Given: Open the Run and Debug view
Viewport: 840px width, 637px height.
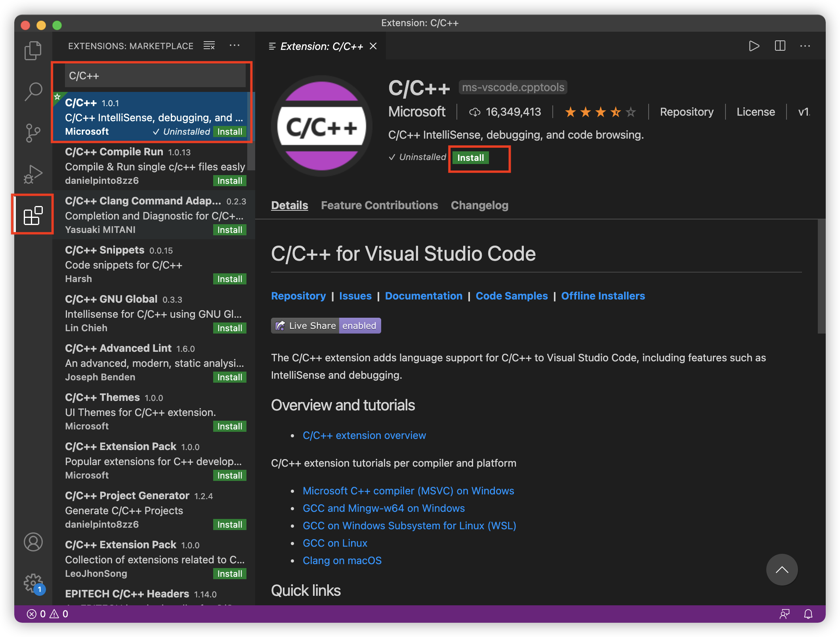Looking at the screenshot, I should pos(33,174).
